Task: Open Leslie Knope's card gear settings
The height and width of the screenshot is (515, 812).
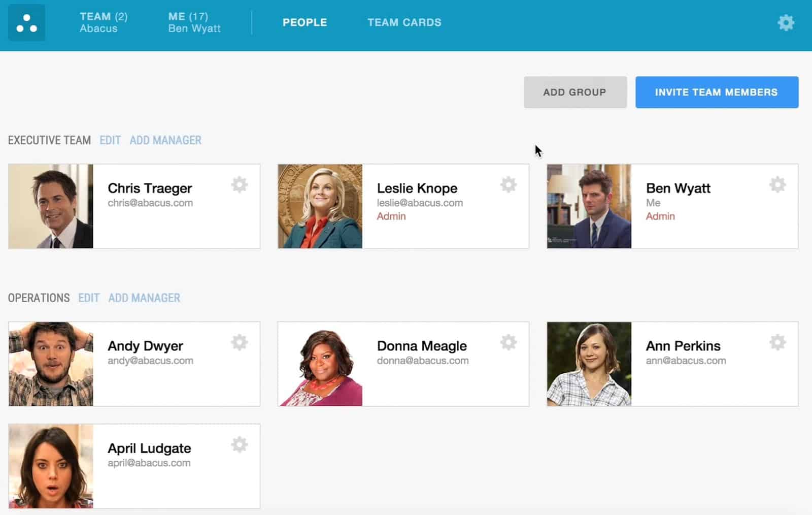Action: 509,184
